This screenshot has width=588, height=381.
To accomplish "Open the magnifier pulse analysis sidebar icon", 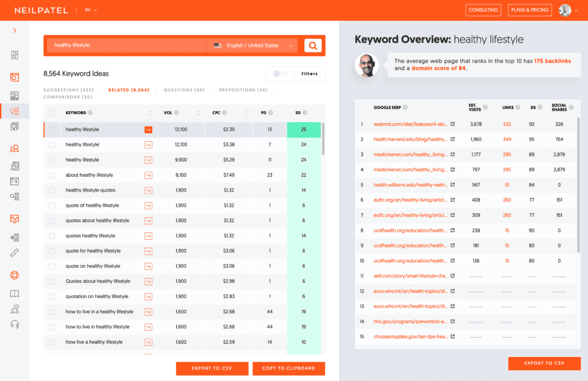I will 14,166.
